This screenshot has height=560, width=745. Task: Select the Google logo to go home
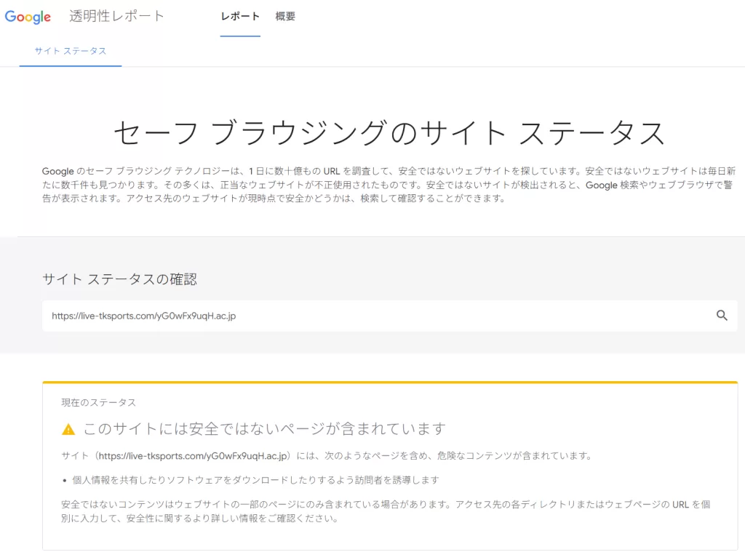(28, 17)
